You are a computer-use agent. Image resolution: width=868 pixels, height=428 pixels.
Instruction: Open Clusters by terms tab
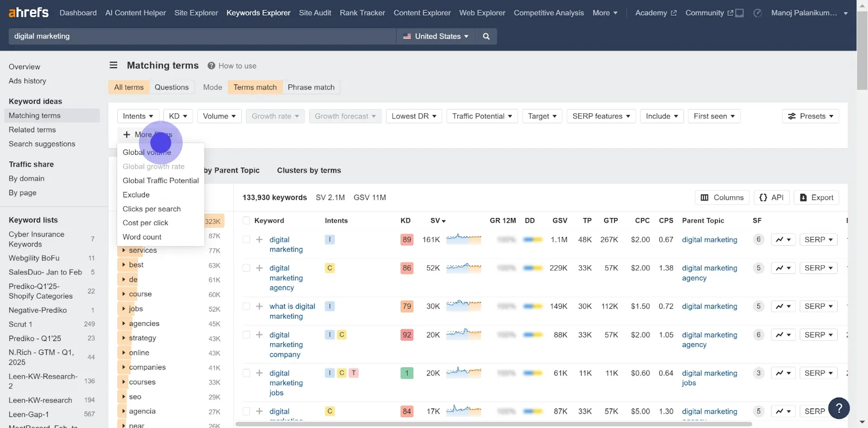tap(309, 170)
